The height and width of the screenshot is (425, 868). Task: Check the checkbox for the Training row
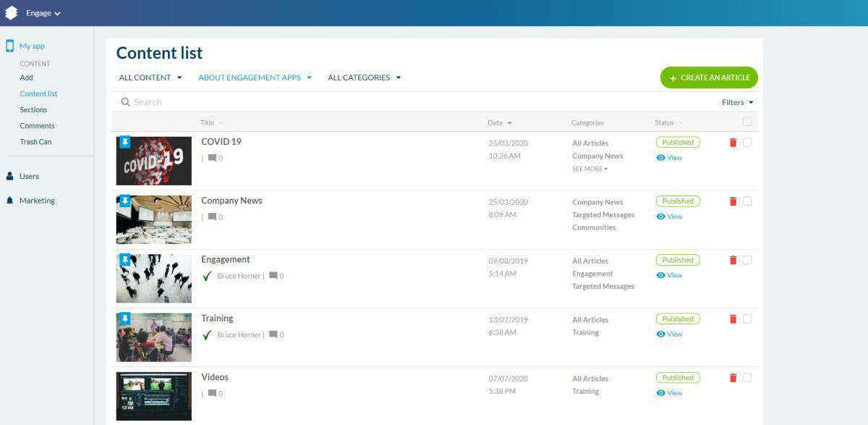[x=748, y=318]
